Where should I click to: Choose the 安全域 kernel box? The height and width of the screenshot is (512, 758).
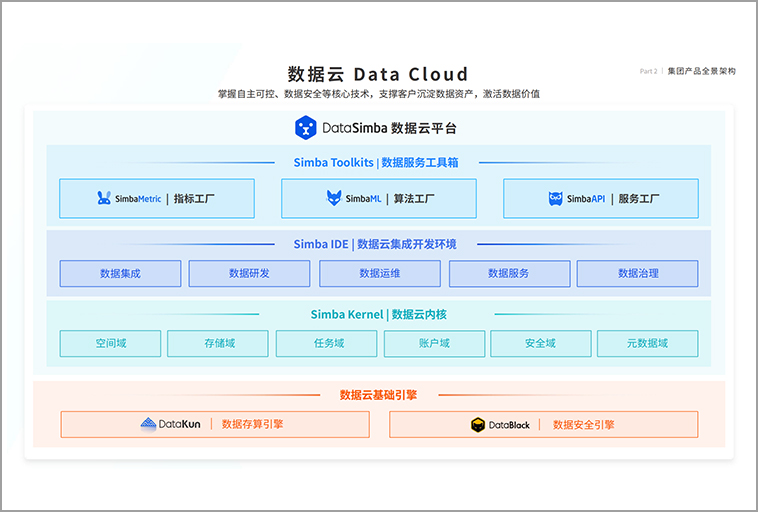pos(541,344)
